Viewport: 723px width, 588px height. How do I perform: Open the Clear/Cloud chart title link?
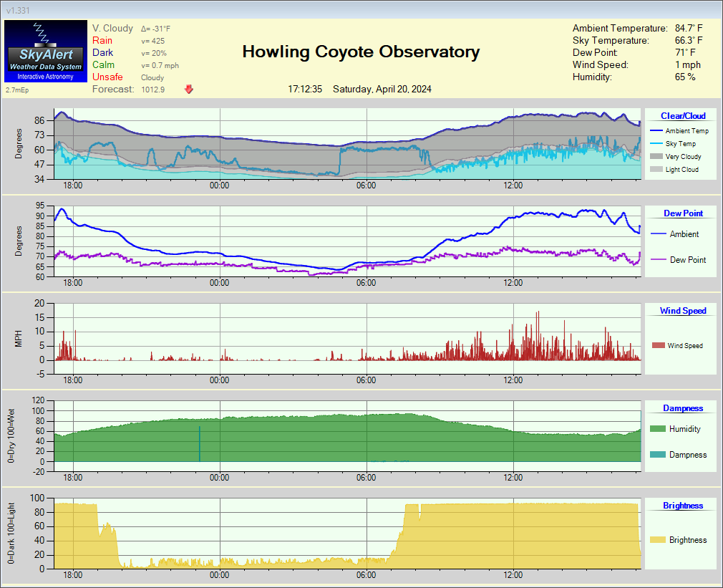click(x=682, y=116)
